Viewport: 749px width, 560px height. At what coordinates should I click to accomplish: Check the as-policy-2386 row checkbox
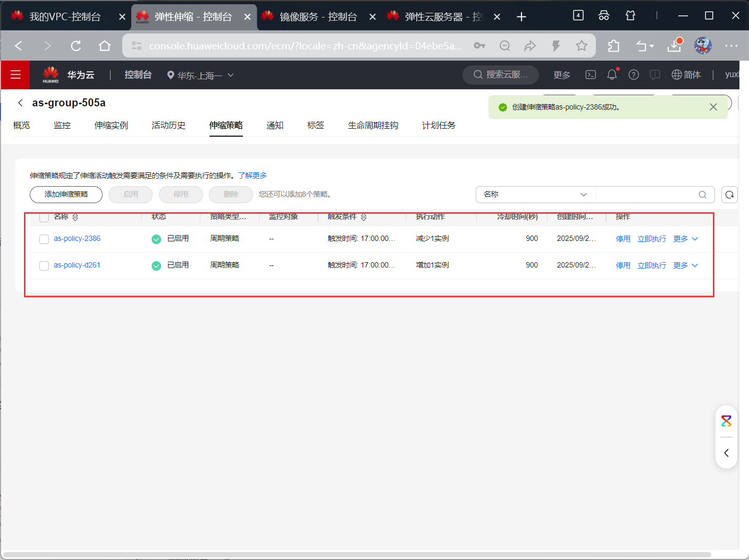point(44,239)
